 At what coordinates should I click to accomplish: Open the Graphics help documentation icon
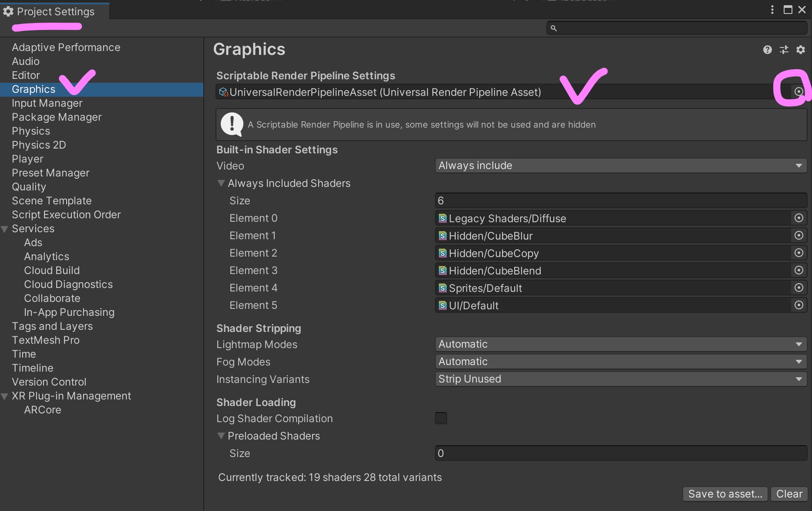(768, 50)
